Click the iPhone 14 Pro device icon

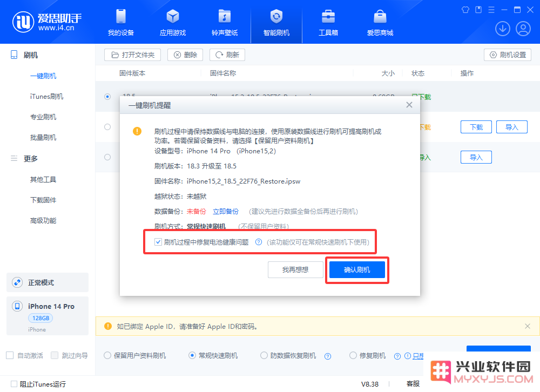17,306
